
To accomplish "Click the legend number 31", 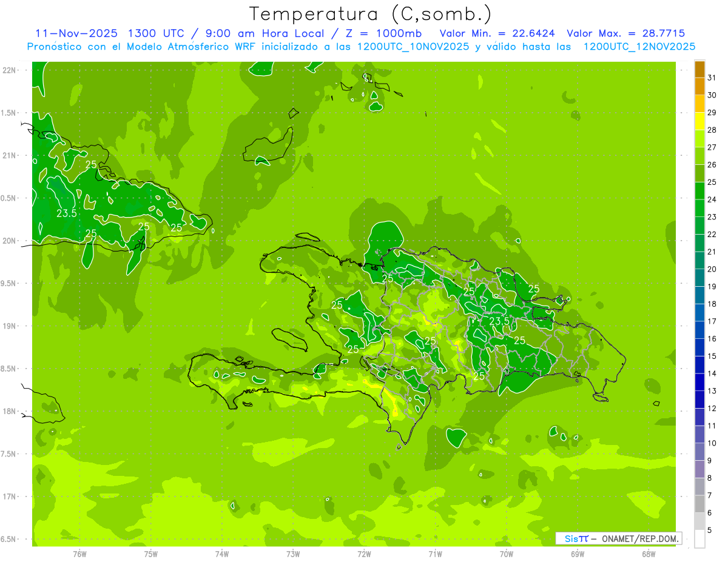I will pos(712,78).
